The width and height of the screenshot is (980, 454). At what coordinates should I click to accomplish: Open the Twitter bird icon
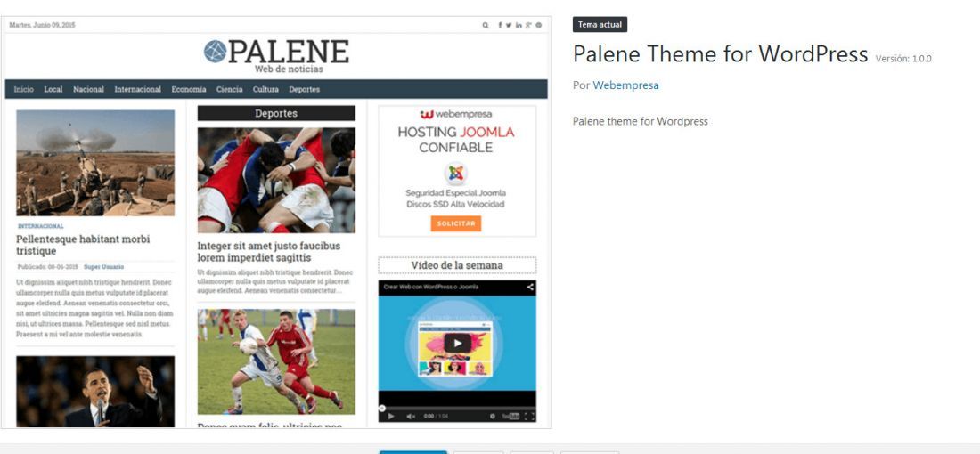[x=509, y=26]
